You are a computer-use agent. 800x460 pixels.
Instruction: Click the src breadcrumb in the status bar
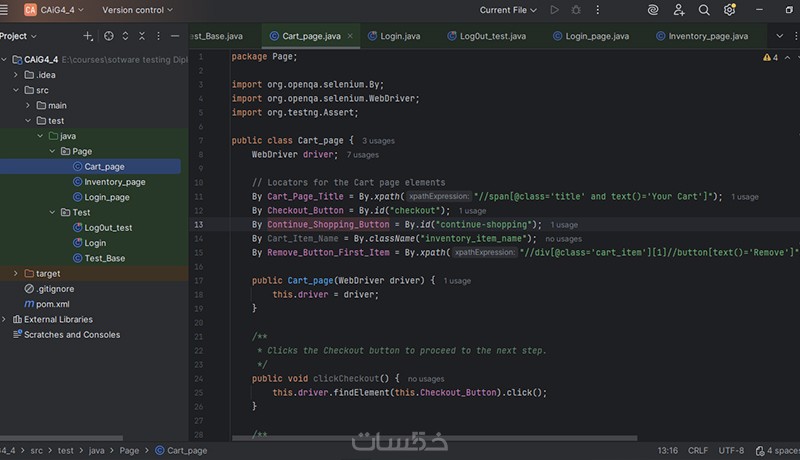pyautogui.click(x=37, y=451)
